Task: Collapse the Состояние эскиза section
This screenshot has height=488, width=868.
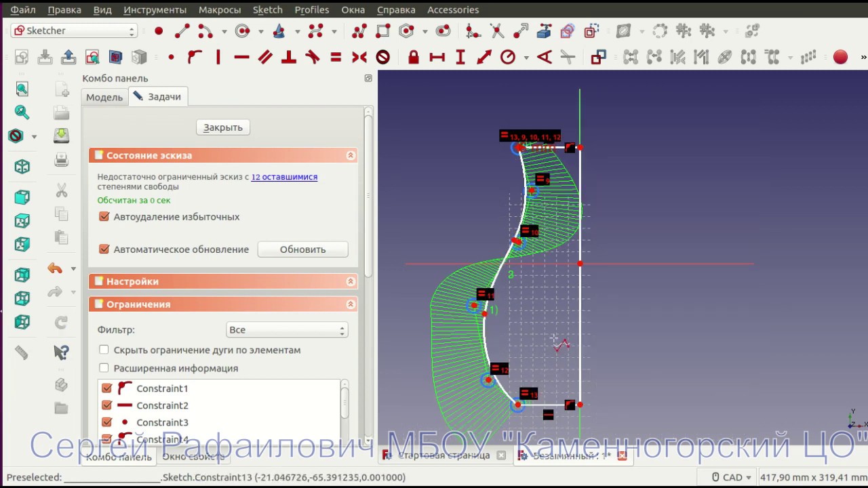Action: point(351,155)
